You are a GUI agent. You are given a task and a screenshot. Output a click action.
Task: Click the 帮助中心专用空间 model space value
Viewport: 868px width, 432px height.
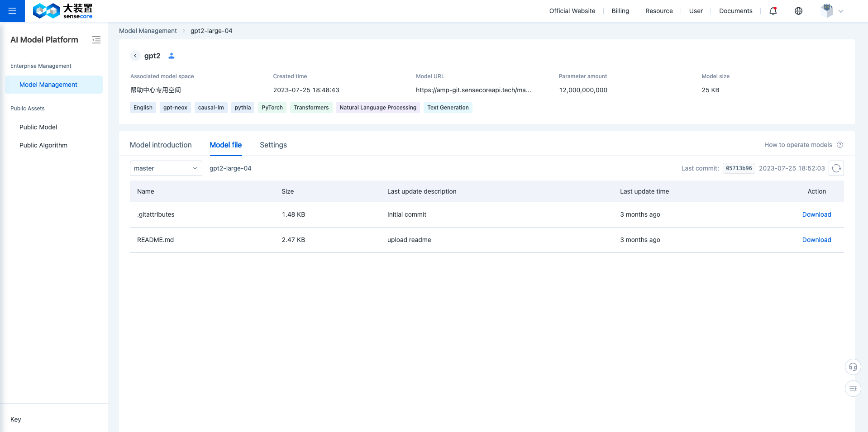click(156, 90)
